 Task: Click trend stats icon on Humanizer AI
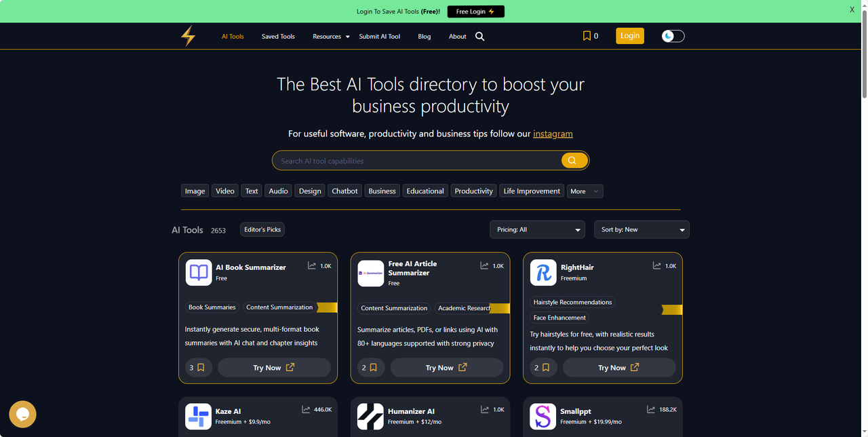484,410
